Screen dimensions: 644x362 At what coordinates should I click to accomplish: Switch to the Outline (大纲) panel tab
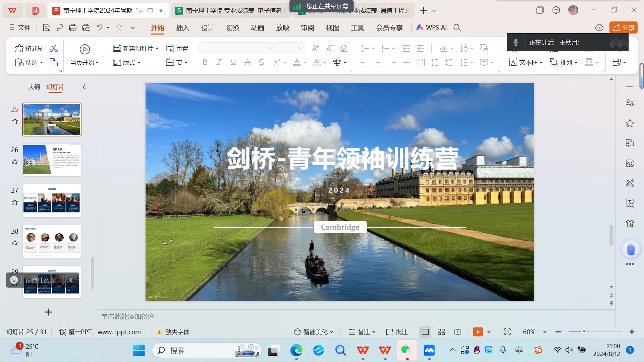pos(34,87)
